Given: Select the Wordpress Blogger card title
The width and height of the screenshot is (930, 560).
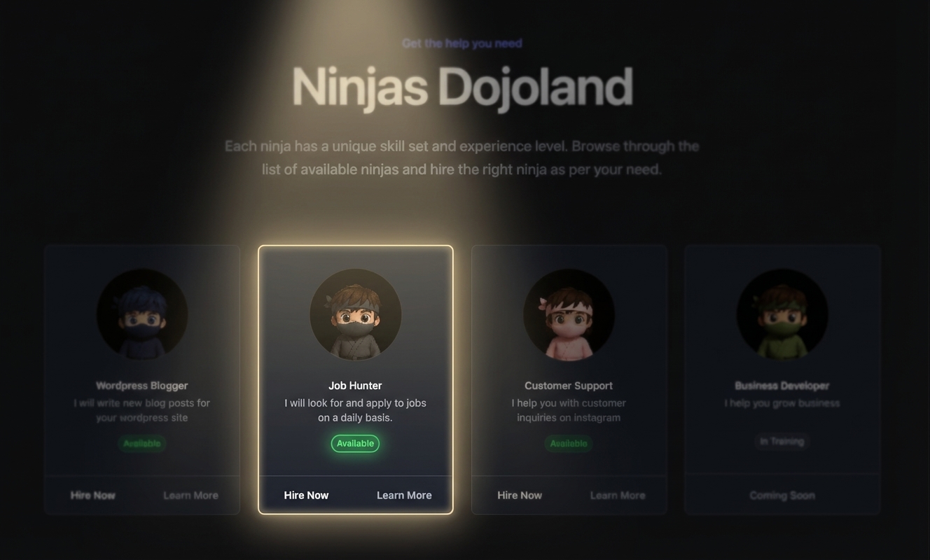Looking at the screenshot, I should tap(142, 386).
